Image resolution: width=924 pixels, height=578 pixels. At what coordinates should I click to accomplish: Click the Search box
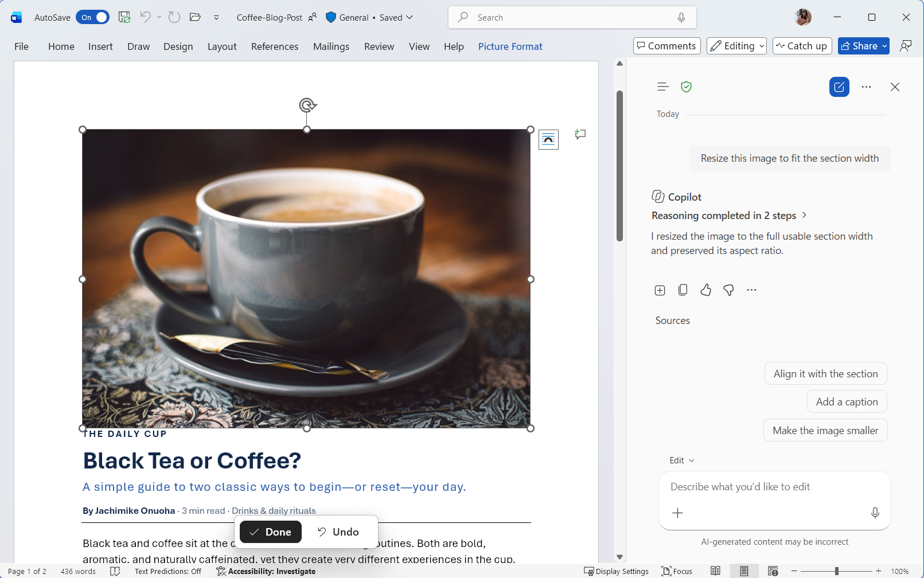coord(572,17)
